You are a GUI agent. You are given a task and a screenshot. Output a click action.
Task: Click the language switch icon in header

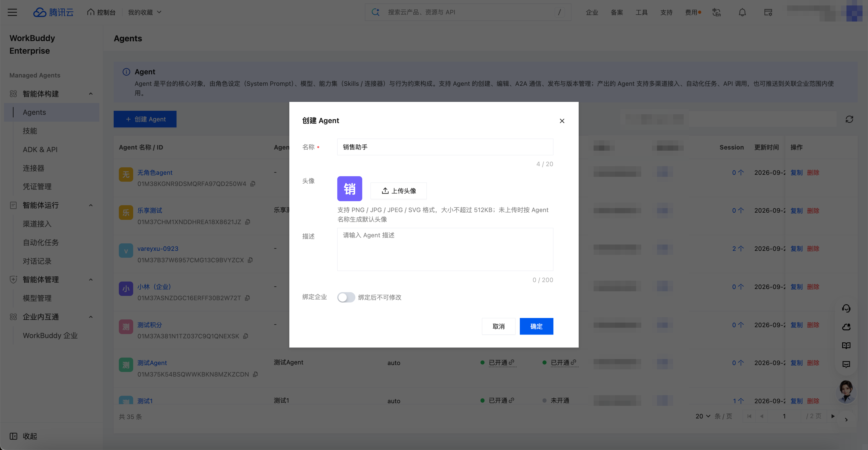pyautogui.click(x=717, y=12)
